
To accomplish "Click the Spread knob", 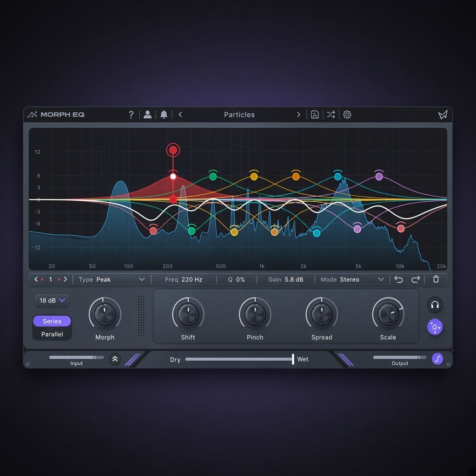I will 322,314.
